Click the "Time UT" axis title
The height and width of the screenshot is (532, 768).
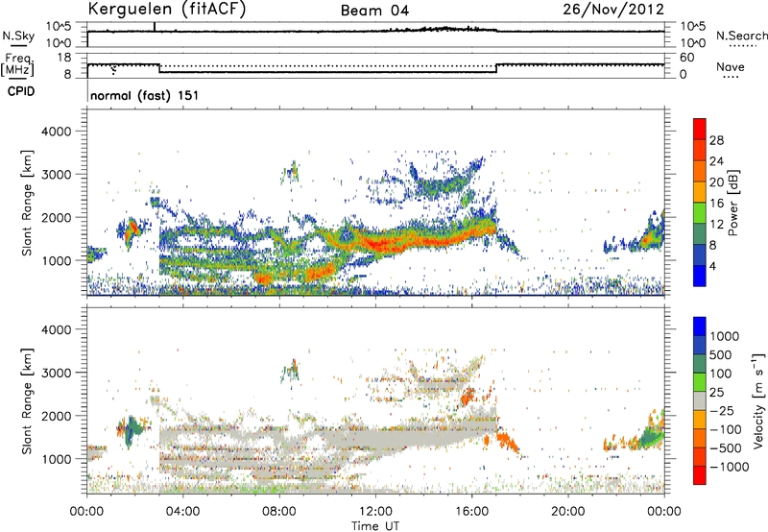tap(375, 526)
